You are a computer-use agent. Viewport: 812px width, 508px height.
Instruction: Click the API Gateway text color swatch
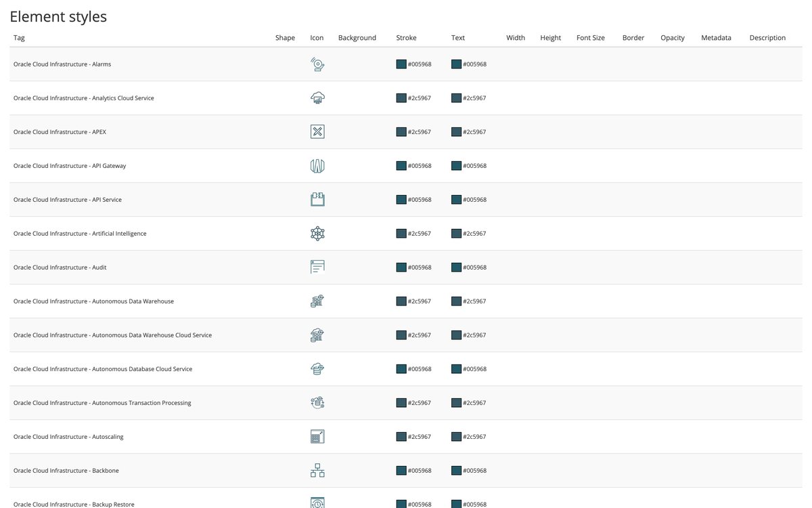(456, 166)
